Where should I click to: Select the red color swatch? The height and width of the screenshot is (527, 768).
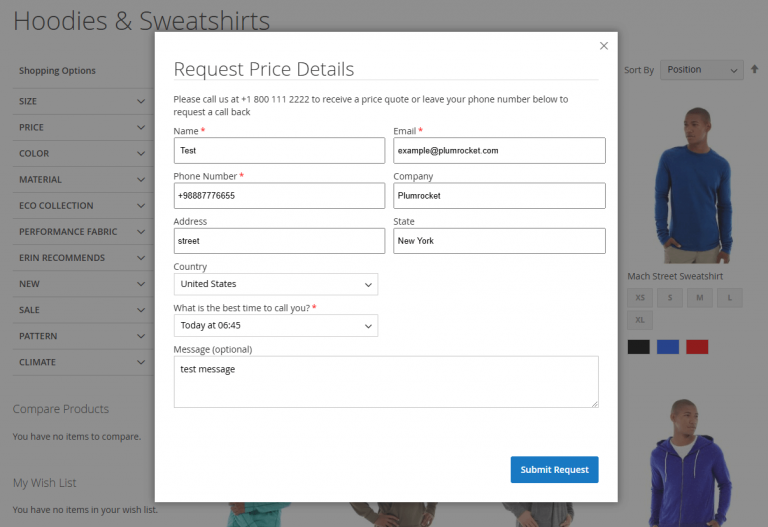pyautogui.click(x=697, y=347)
